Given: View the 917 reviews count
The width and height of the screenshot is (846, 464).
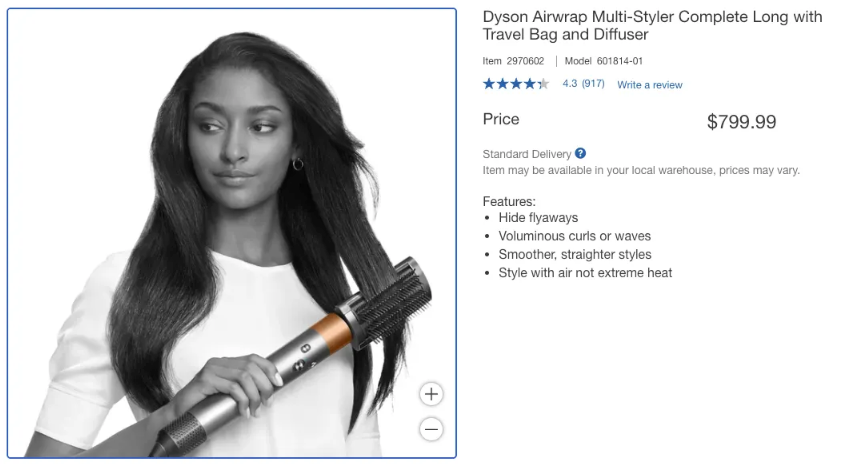Looking at the screenshot, I should [593, 84].
